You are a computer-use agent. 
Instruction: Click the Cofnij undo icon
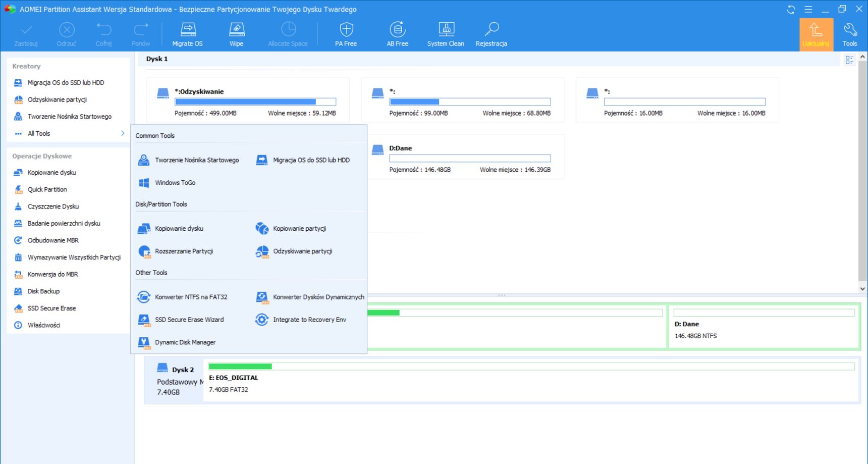click(x=103, y=30)
